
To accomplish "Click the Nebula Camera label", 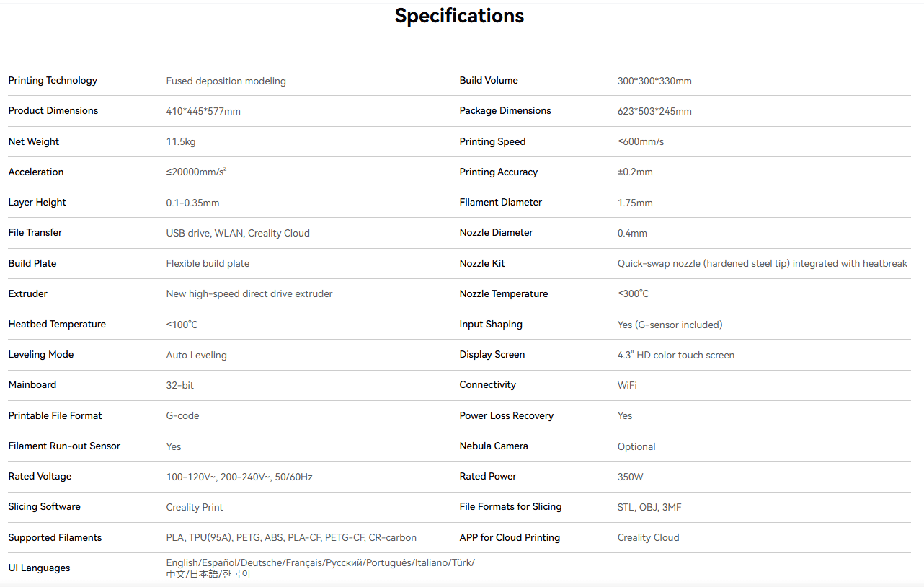I will click(494, 446).
